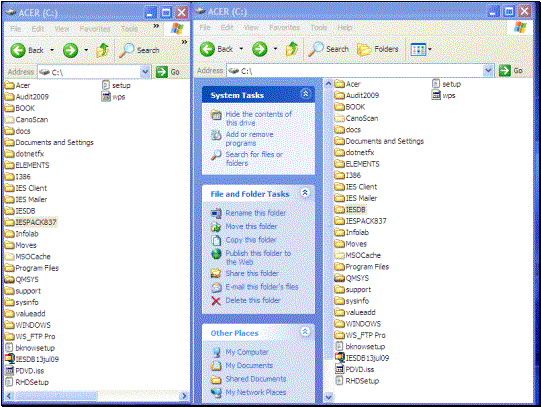Select IESDB13jul09 file in left window

pos(32,359)
